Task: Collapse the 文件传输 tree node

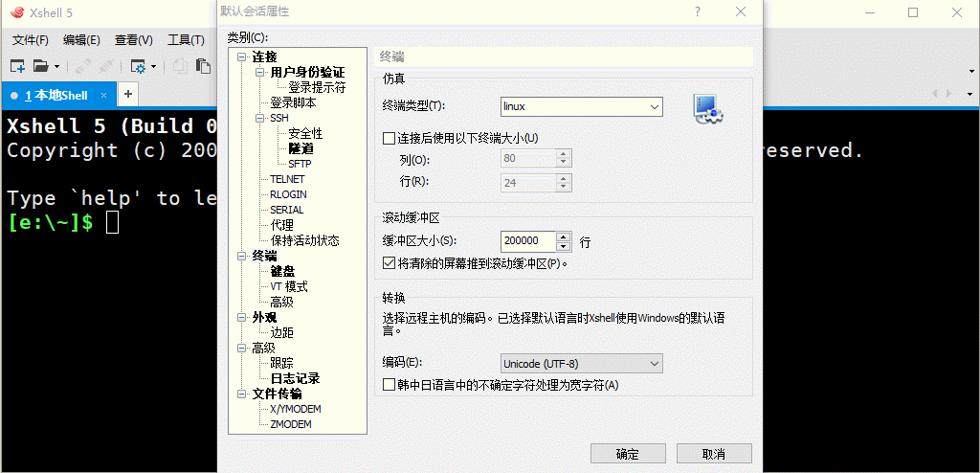Action: pos(242,394)
